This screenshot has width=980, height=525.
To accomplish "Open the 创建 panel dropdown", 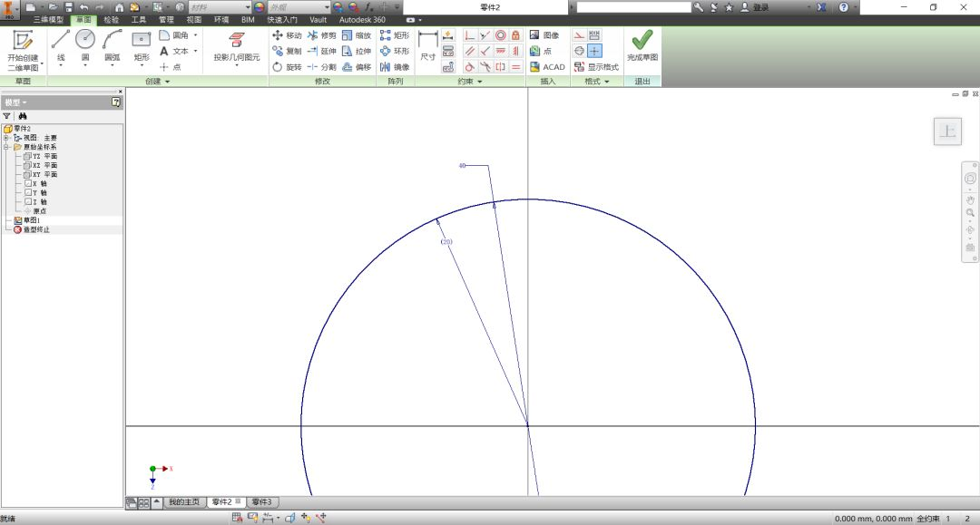I will [158, 82].
